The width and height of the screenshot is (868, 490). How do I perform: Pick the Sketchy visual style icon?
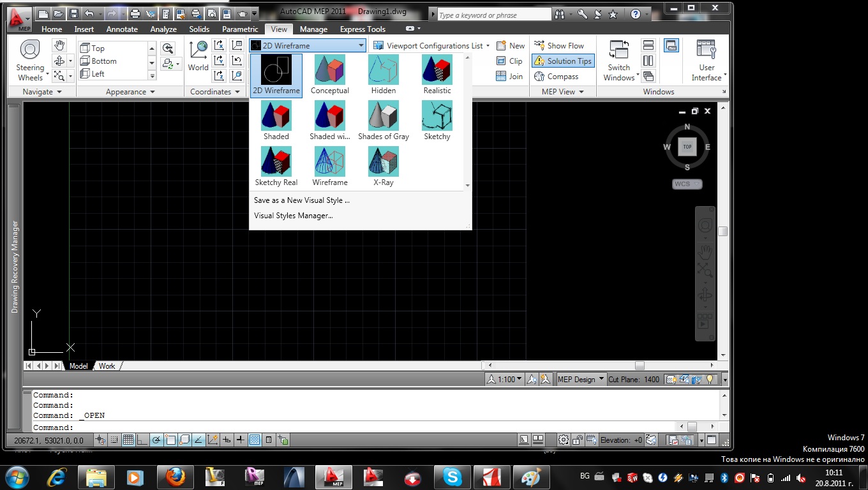pos(437,116)
